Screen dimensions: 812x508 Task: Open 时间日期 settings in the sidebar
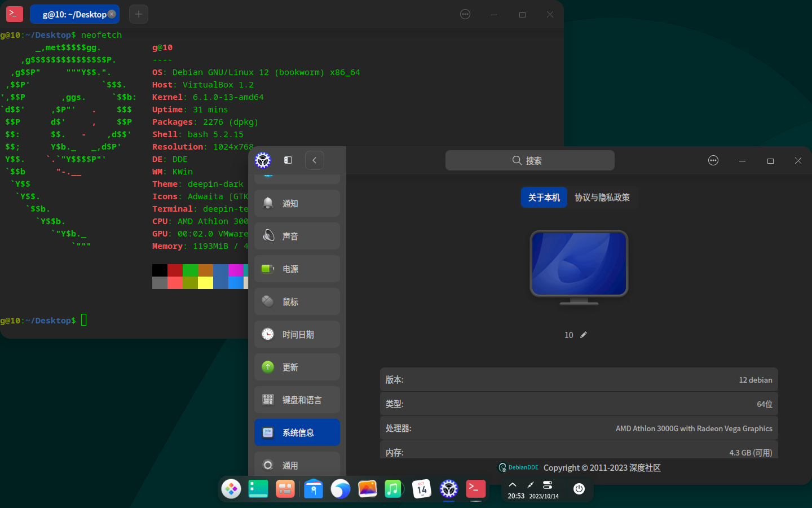point(297,334)
